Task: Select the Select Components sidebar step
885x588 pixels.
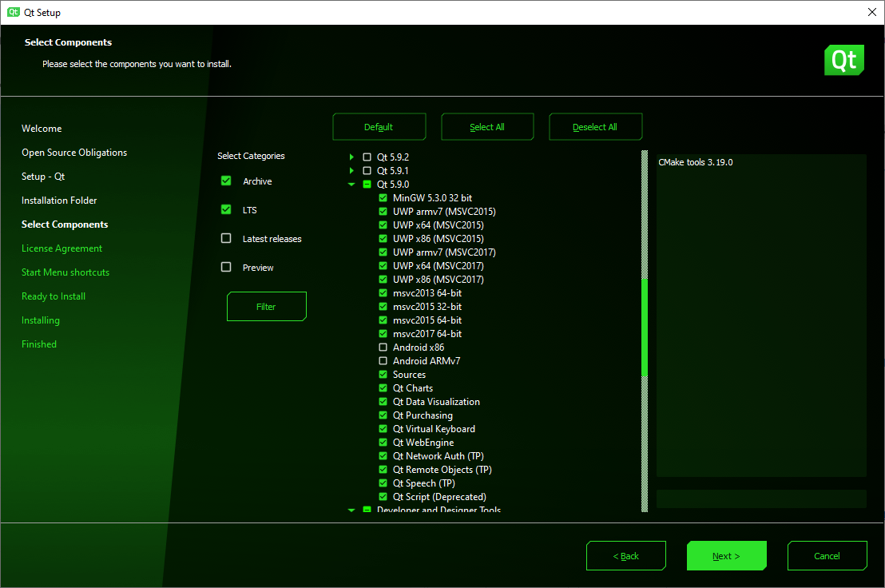Action: click(65, 224)
